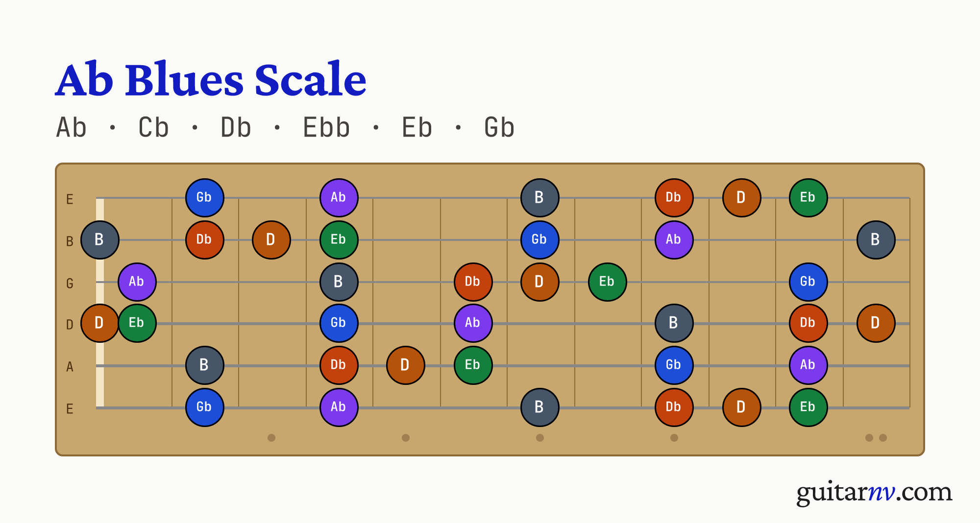Click the blue Gb note on the B string
The image size is (980, 523).
tap(539, 239)
